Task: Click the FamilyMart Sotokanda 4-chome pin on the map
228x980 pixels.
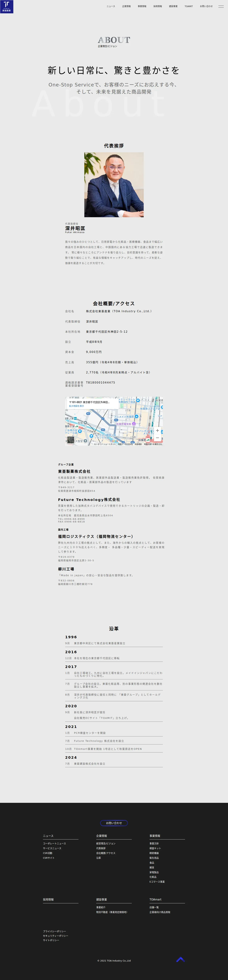Action: click(x=138, y=401)
